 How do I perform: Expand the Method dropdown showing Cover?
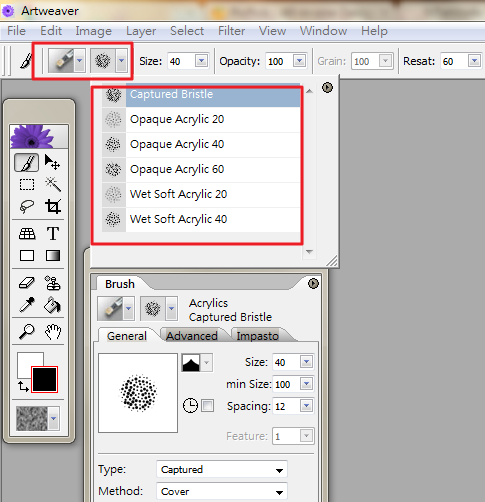tap(222, 491)
